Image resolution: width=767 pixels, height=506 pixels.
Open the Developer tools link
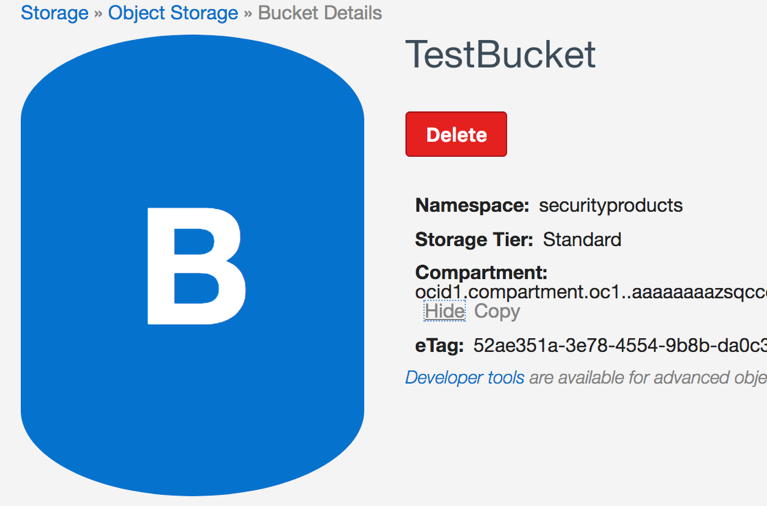(x=464, y=378)
